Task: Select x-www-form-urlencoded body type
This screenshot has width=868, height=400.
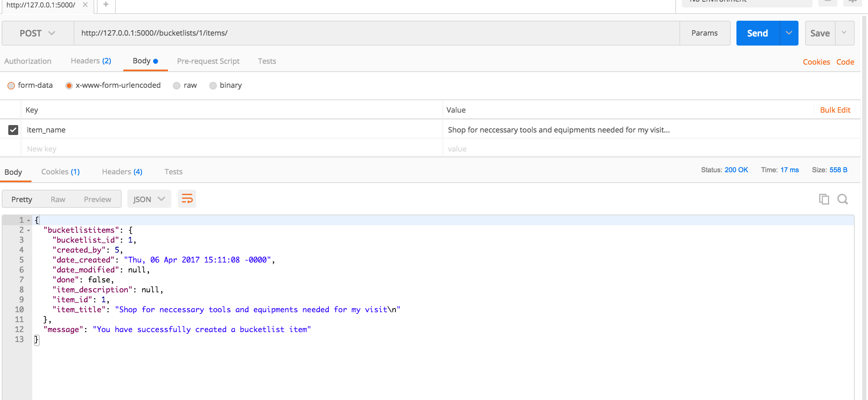Action: click(x=69, y=86)
